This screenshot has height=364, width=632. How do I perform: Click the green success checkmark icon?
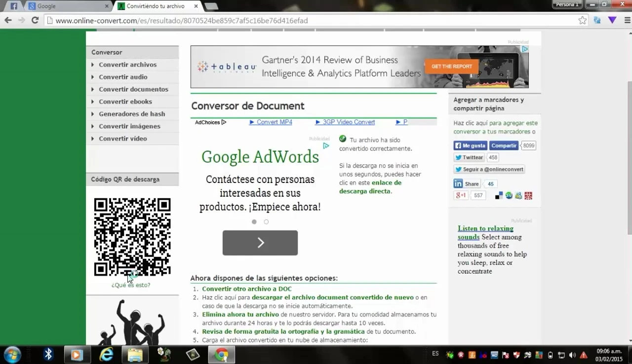point(343,139)
